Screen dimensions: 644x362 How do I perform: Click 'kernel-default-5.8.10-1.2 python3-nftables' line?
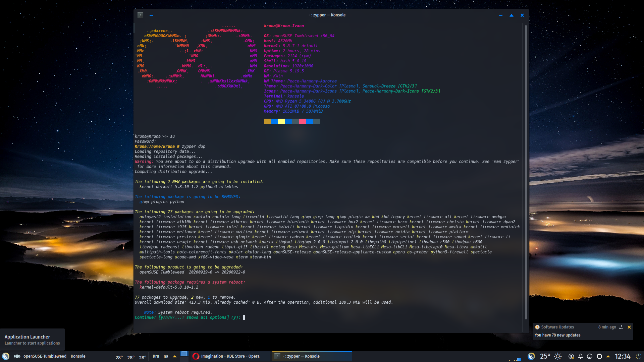pyautogui.click(x=189, y=187)
